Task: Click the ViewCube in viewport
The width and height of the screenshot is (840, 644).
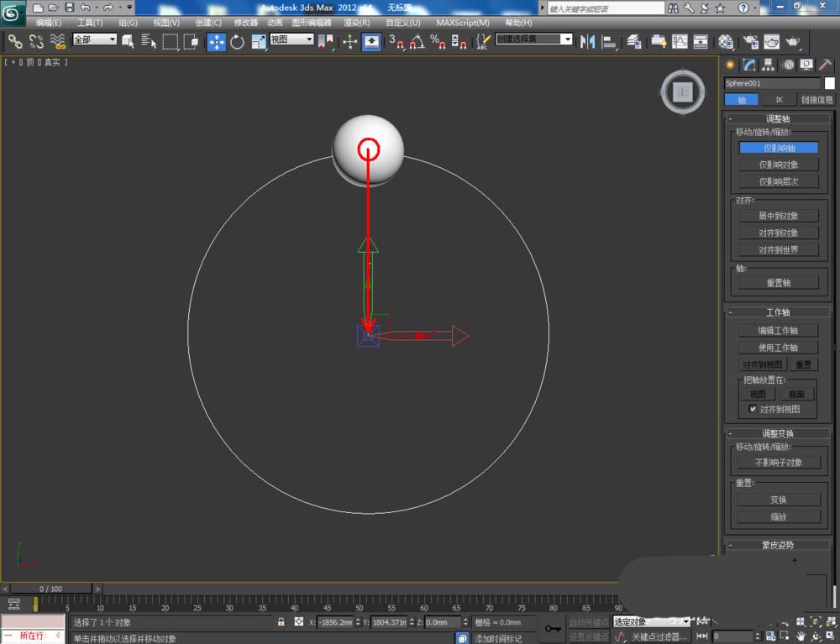Action: (x=683, y=91)
